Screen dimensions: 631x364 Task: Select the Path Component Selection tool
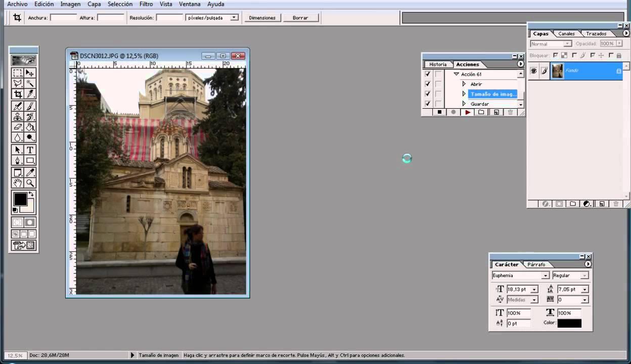18,150
